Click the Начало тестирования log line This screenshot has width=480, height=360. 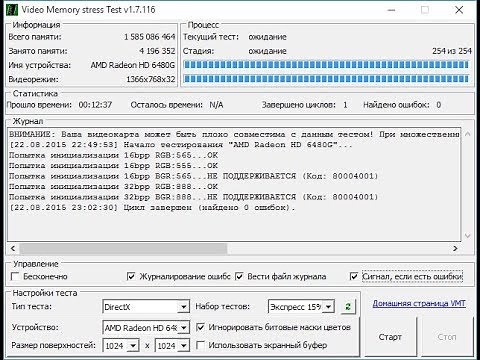(x=181, y=145)
